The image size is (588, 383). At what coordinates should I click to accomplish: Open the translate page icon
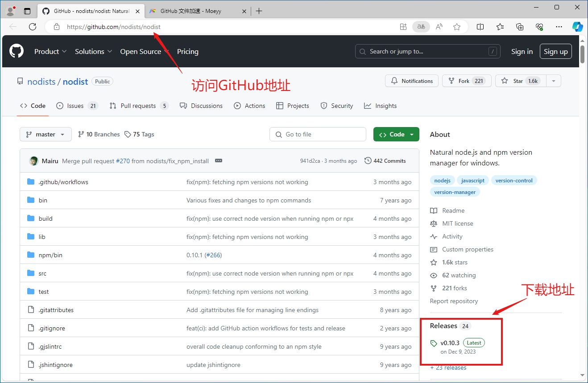pyautogui.click(x=421, y=27)
